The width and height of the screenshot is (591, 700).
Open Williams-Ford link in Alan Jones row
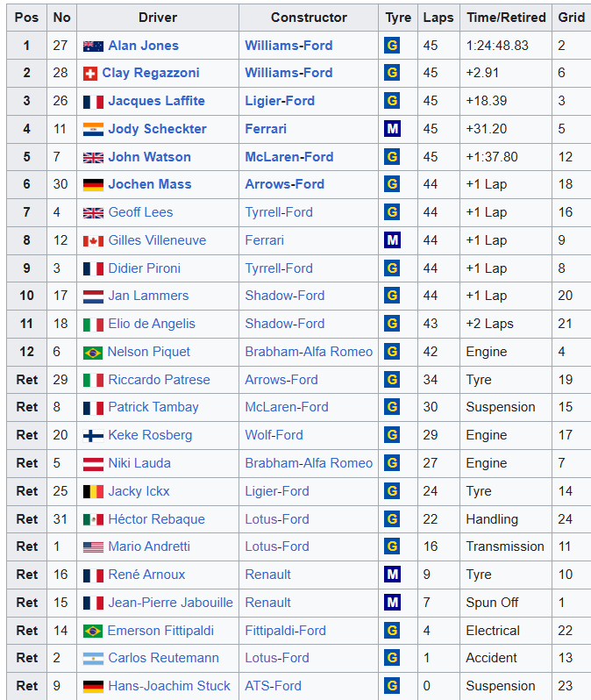click(x=288, y=45)
